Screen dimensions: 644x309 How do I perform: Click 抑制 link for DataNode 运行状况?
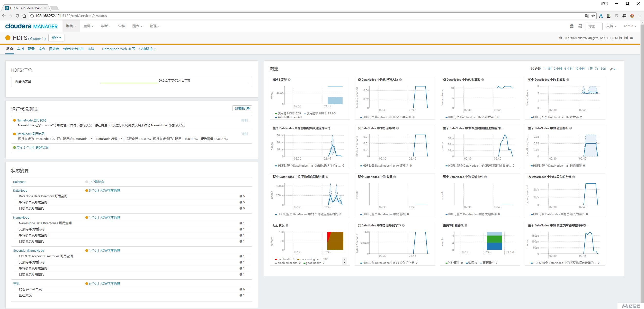(x=245, y=134)
